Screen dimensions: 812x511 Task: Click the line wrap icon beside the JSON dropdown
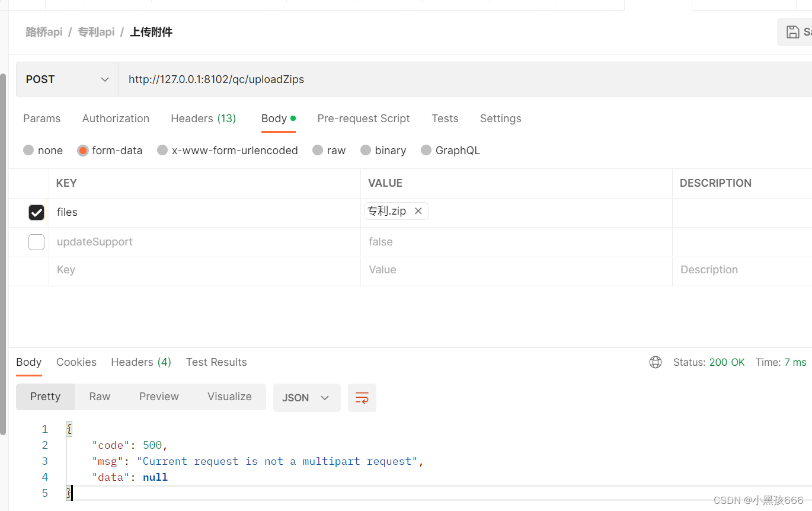pos(362,397)
